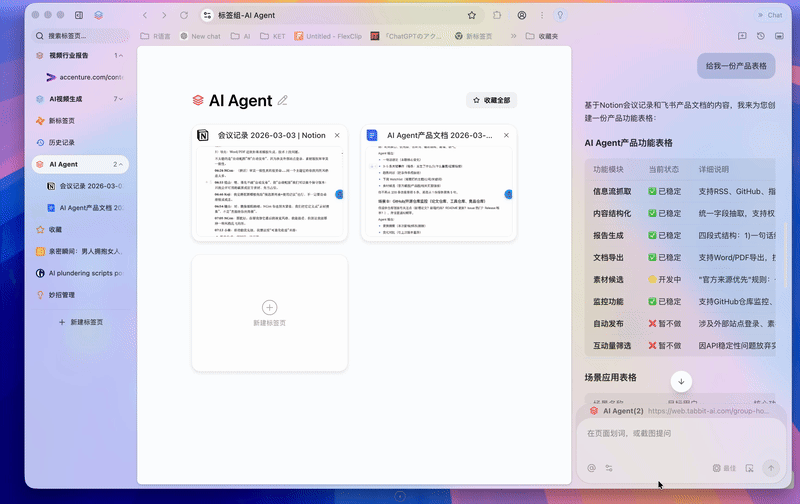
Task: Open the chat settings sliders icon
Action: tap(609, 468)
